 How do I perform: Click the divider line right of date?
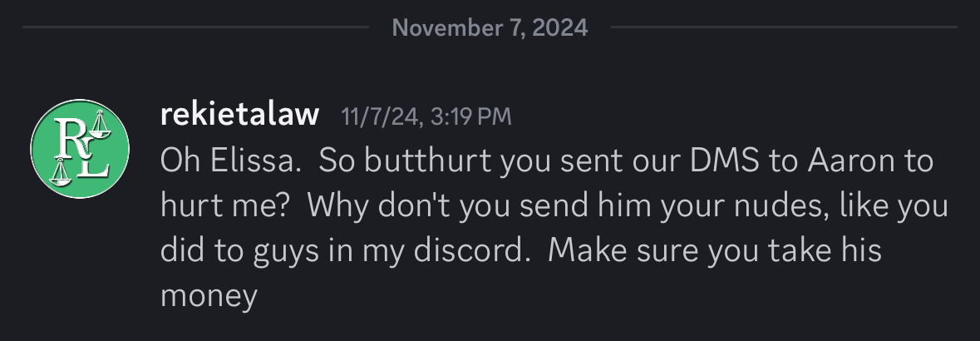(784, 27)
